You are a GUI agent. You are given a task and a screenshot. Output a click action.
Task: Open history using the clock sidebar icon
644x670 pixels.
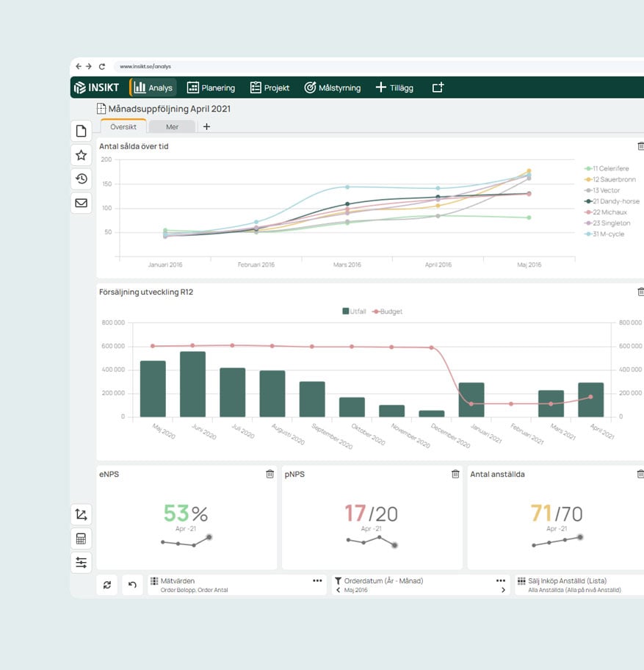pyautogui.click(x=81, y=179)
